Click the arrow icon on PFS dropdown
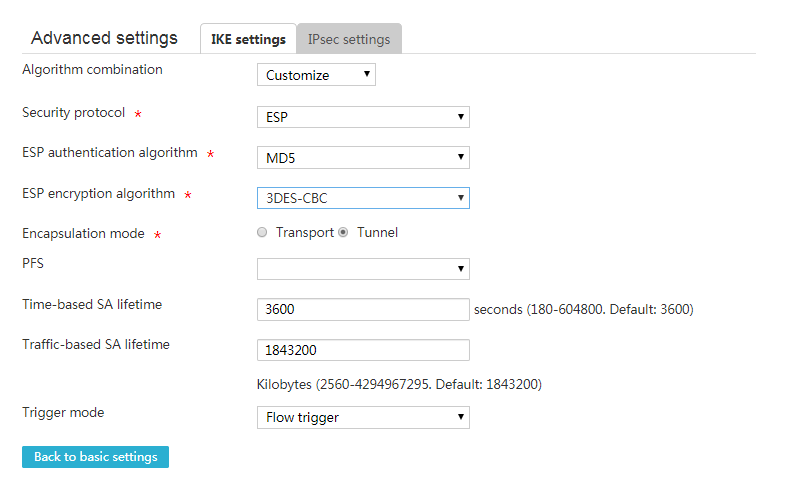The height and width of the screenshot is (487, 798). [x=461, y=269]
